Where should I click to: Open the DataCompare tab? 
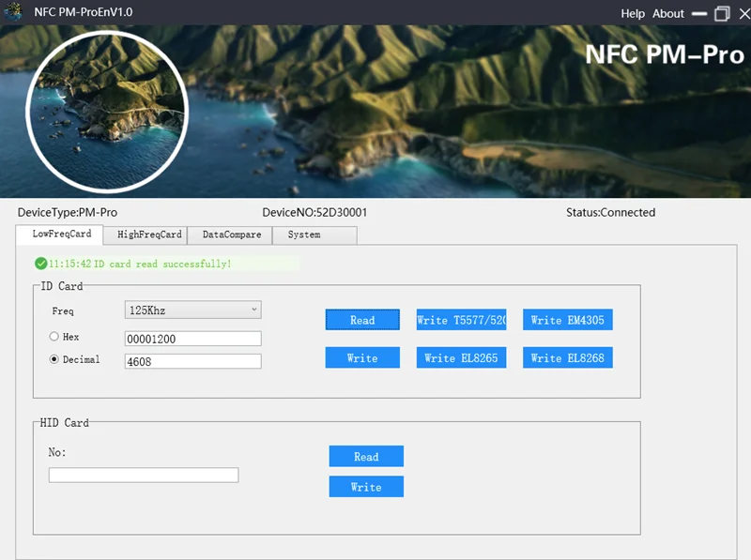[232, 235]
